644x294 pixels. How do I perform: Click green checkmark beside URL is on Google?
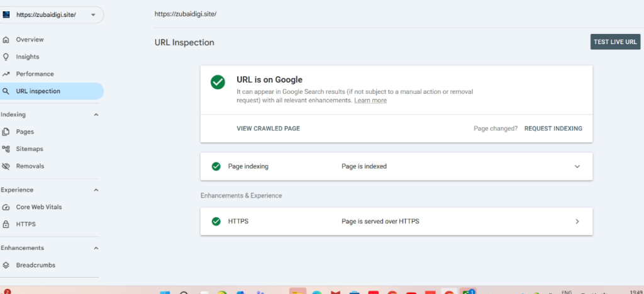click(x=218, y=82)
